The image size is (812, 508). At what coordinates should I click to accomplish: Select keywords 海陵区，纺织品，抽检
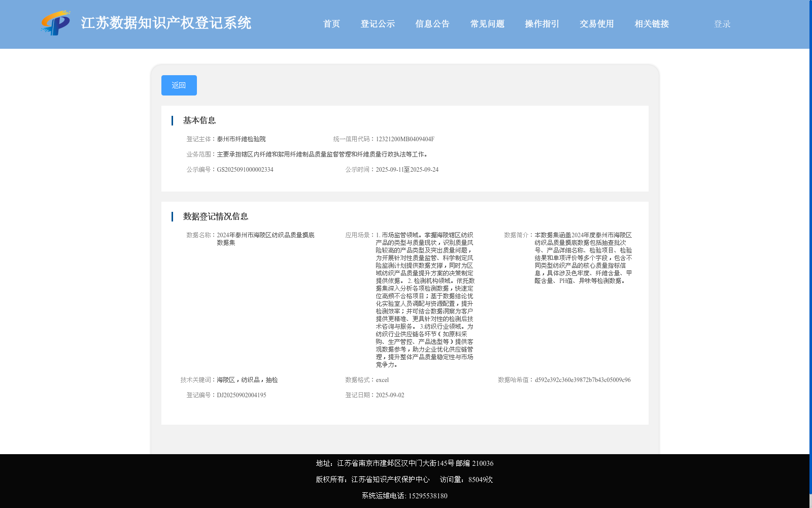[x=247, y=380]
